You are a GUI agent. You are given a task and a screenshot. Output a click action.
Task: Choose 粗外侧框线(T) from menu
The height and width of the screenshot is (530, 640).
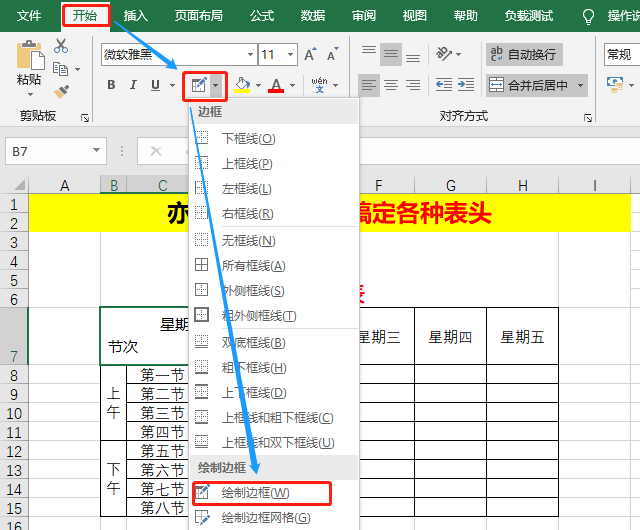[x=274, y=316]
